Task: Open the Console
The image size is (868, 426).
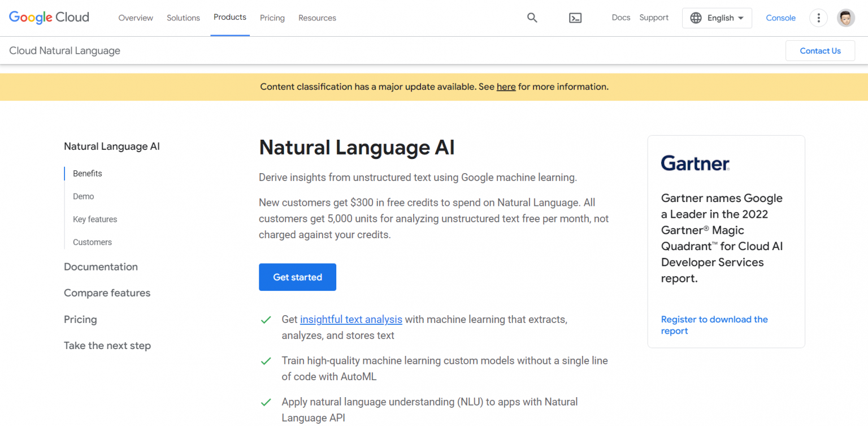Action: tap(780, 18)
